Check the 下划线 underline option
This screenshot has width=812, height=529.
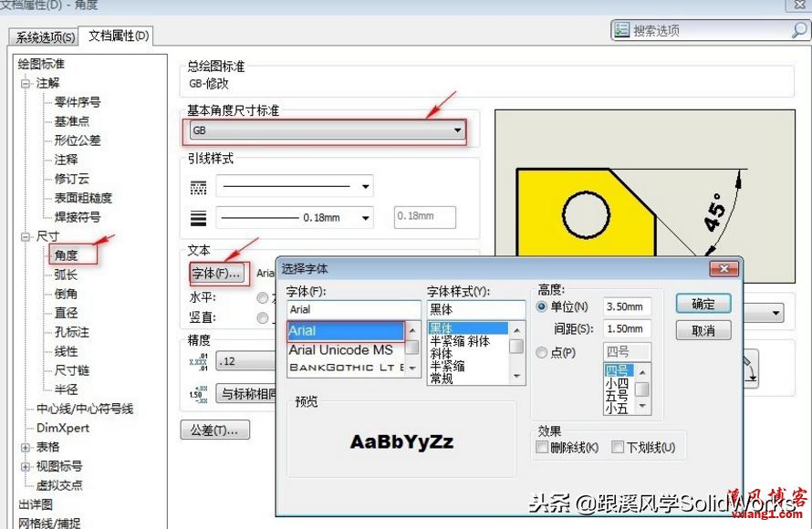pyautogui.click(x=618, y=447)
